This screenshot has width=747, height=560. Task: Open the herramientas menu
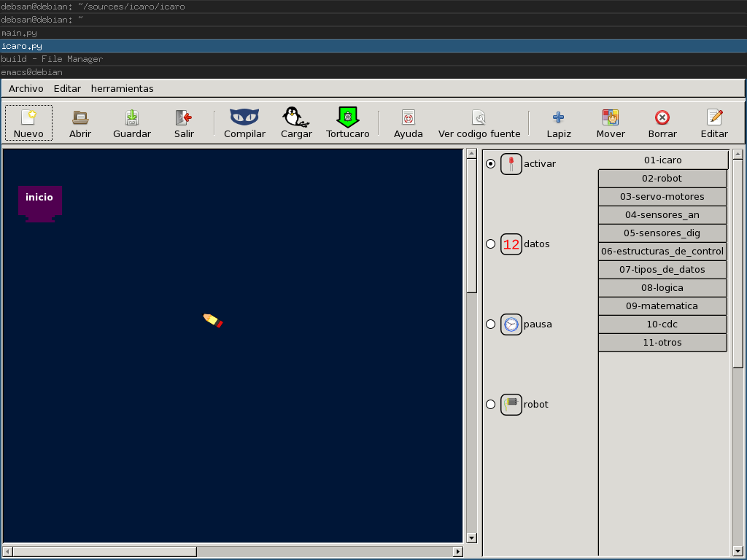tap(122, 88)
